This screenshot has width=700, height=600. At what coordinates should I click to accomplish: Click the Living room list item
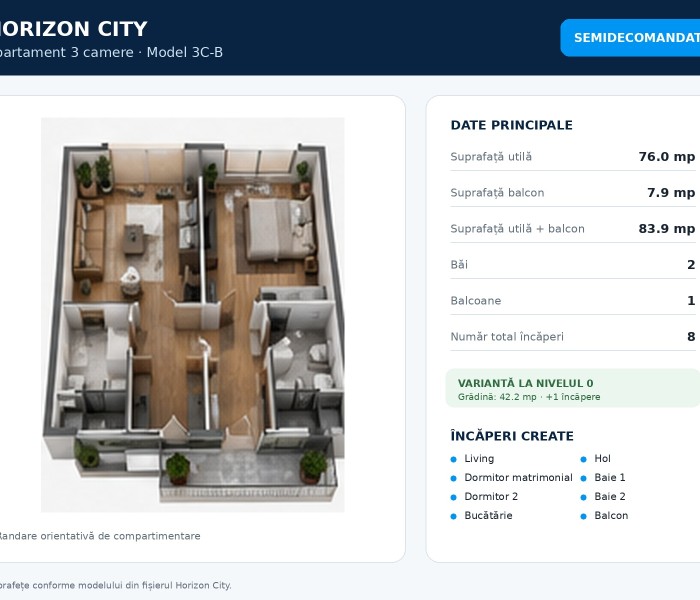click(479, 458)
